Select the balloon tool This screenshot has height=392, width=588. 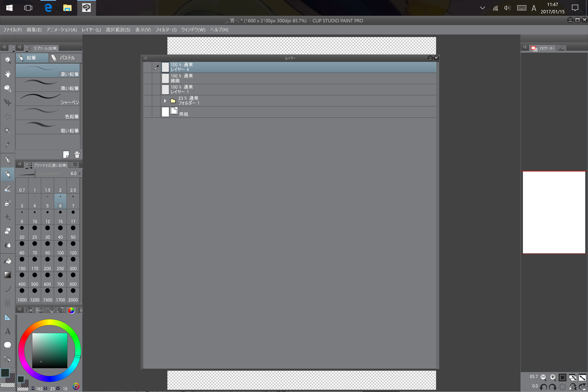(8, 345)
